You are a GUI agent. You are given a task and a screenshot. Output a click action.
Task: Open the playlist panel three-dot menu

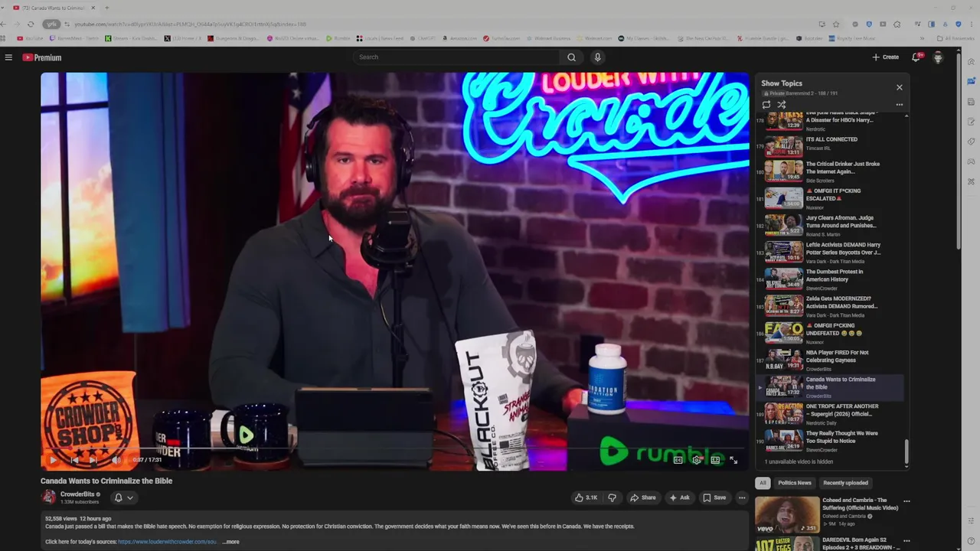coord(900,105)
